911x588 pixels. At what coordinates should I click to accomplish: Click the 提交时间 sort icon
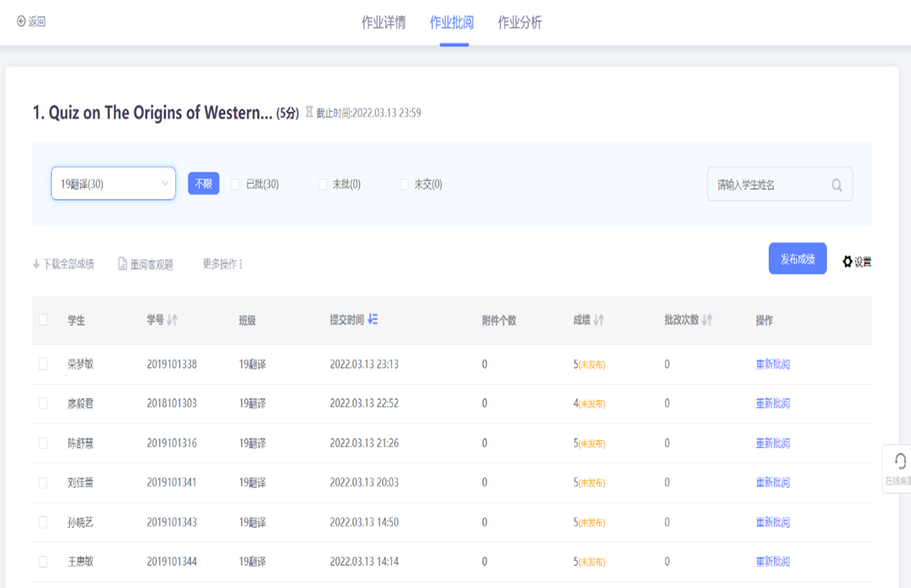click(x=373, y=320)
